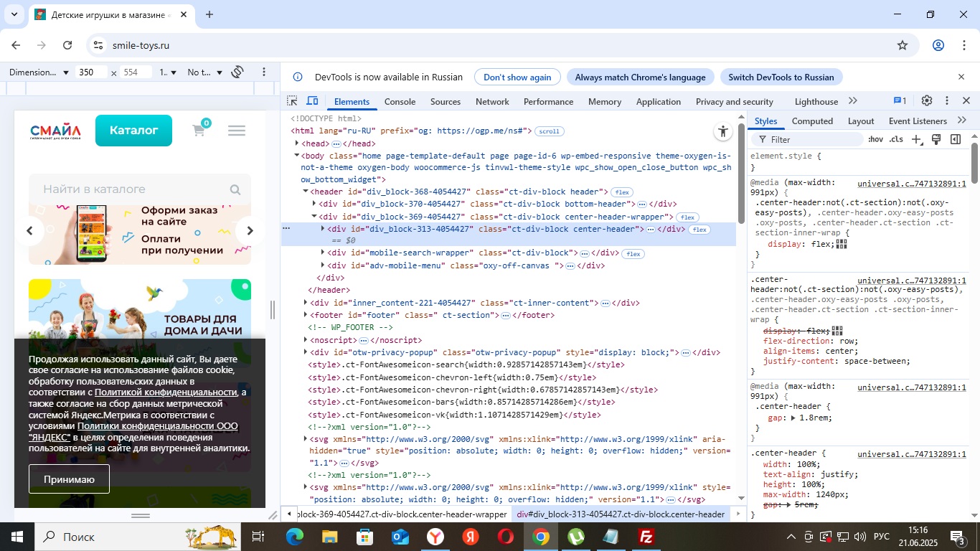Open the hamburger menu on the webpage

point(237,131)
